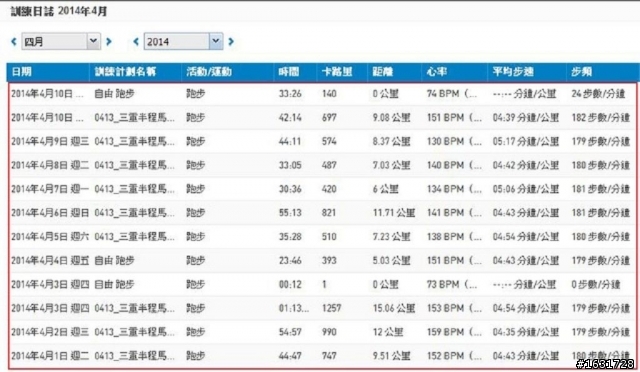Sort by 距離 column header
Screen dimensions: 640x372
point(382,72)
